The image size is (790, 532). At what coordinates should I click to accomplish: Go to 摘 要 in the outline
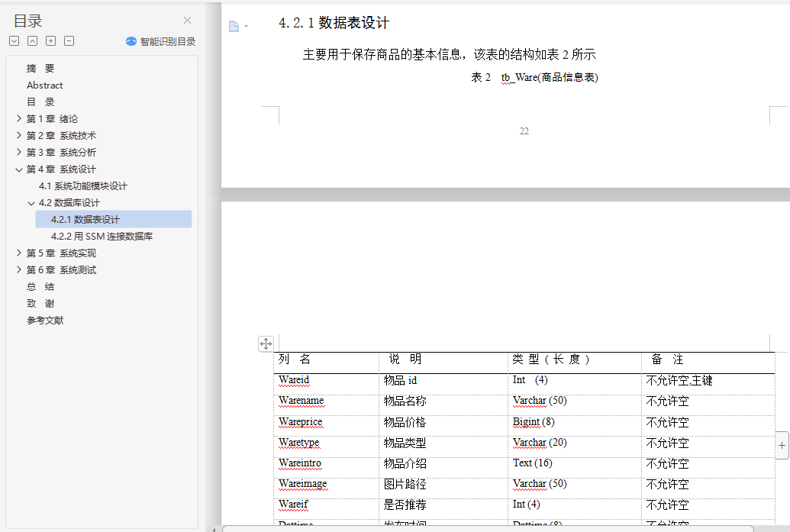click(40, 69)
